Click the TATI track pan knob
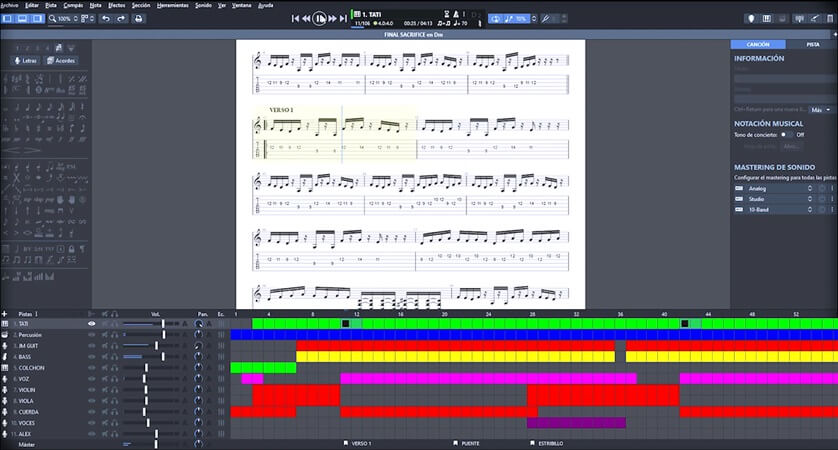The image size is (838, 450). [x=198, y=324]
